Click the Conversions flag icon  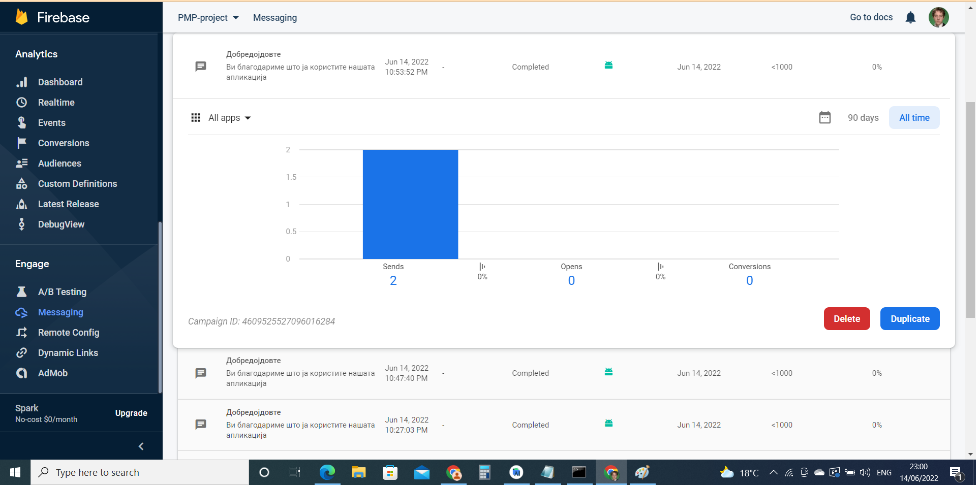tap(21, 143)
